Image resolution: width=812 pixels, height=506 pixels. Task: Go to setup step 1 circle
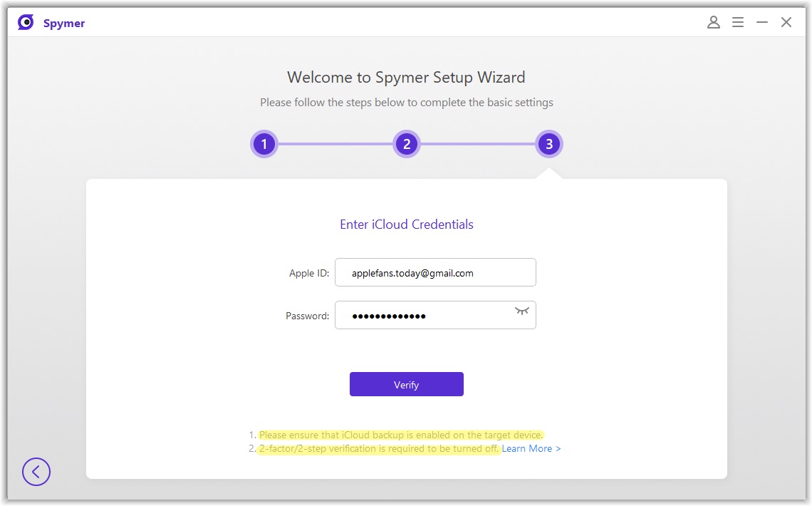[264, 144]
